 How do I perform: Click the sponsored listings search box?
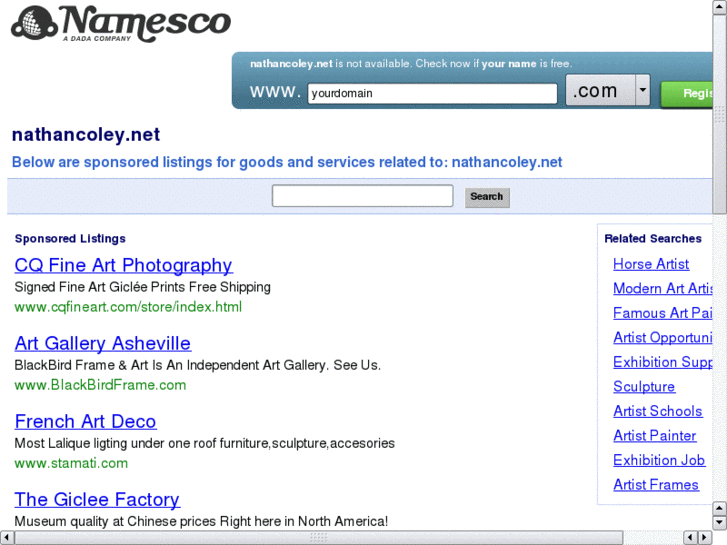pos(362,196)
